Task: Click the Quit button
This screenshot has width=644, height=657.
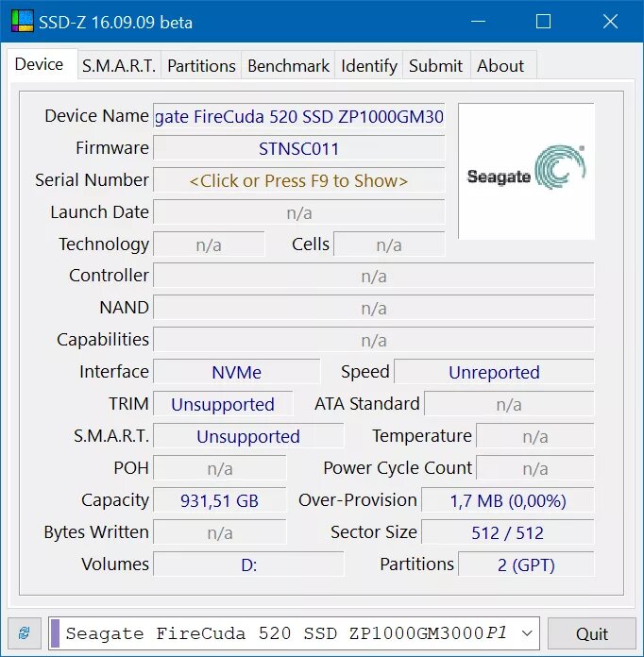Action: click(x=591, y=633)
